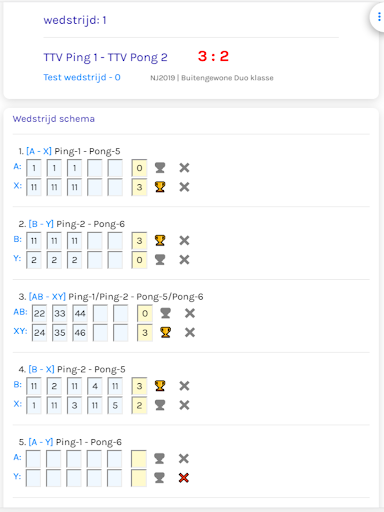
Task: Click gold trophy for B in match 2
Action: point(160,240)
